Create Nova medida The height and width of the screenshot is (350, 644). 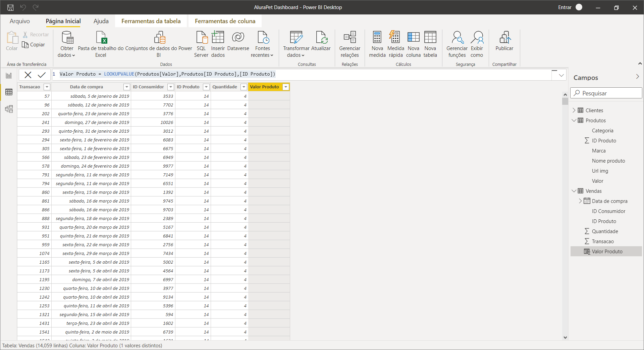click(377, 44)
